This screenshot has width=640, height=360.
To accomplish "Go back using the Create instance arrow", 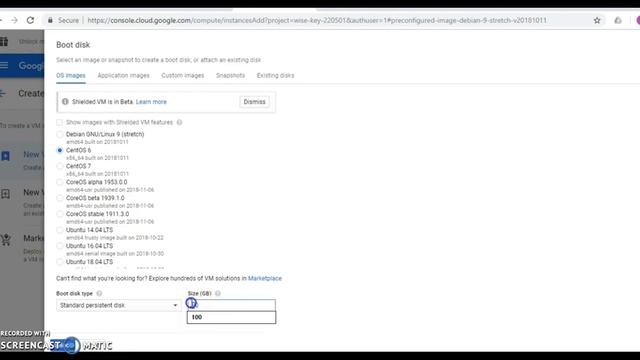I will (2, 93).
